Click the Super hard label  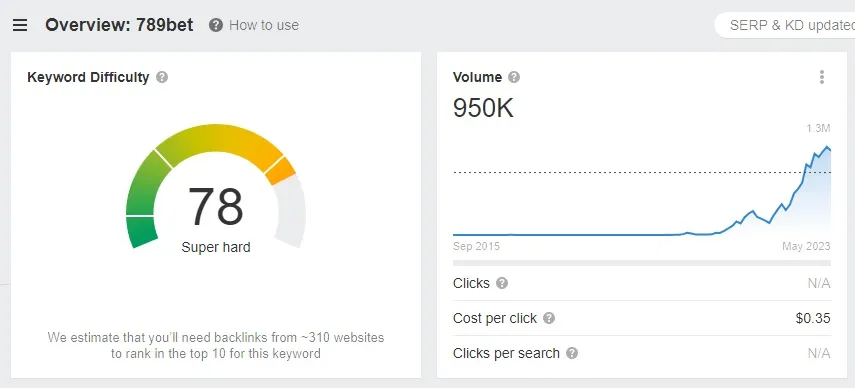point(216,247)
